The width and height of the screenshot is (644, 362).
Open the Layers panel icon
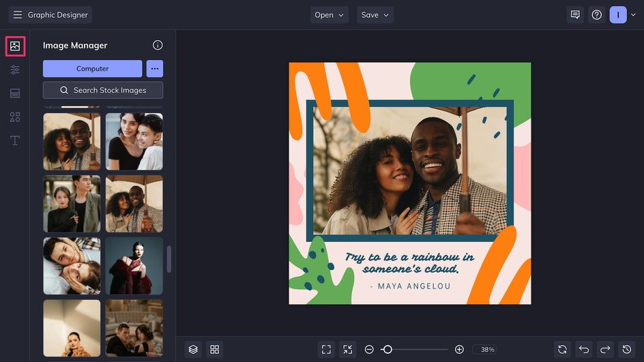[x=193, y=349]
